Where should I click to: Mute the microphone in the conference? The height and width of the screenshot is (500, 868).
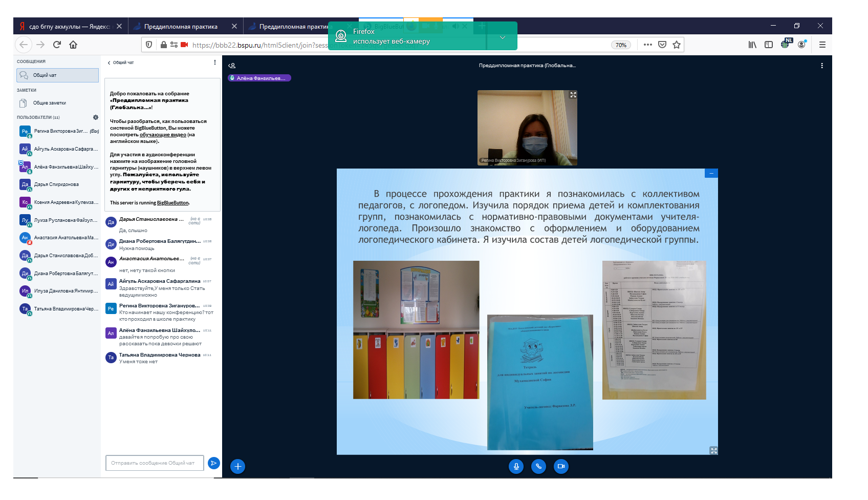(516, 467)
